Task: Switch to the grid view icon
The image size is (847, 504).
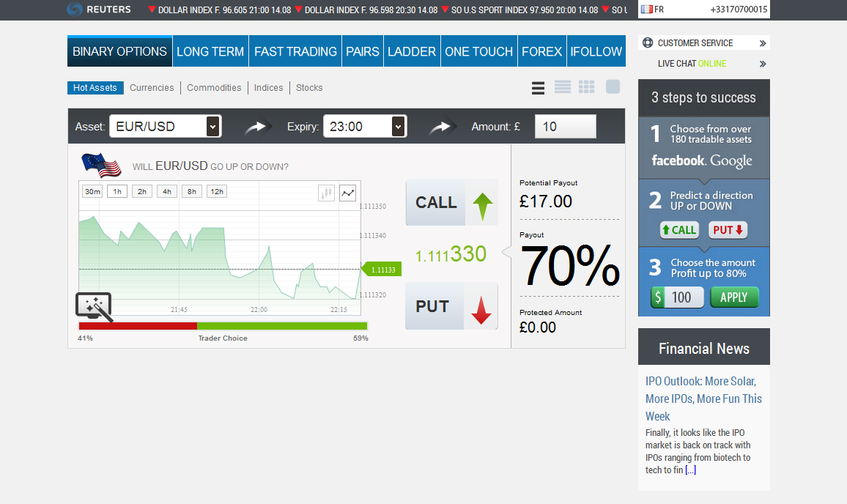Action: 587,87
